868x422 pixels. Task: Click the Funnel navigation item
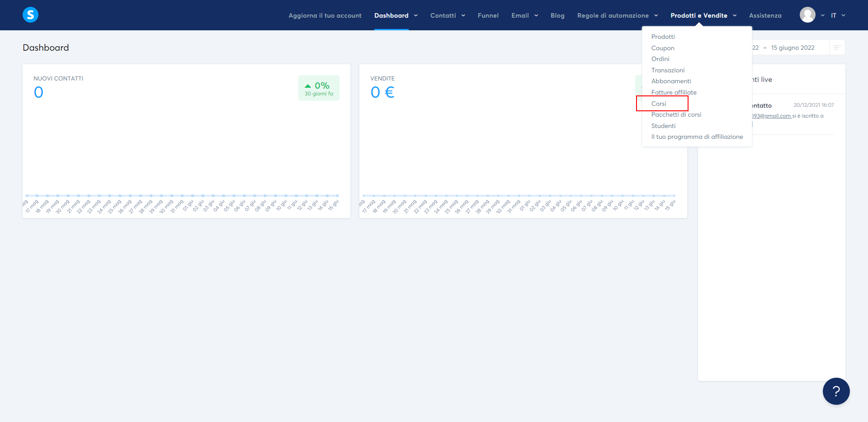pyautogui.click(x=488, y=15)
